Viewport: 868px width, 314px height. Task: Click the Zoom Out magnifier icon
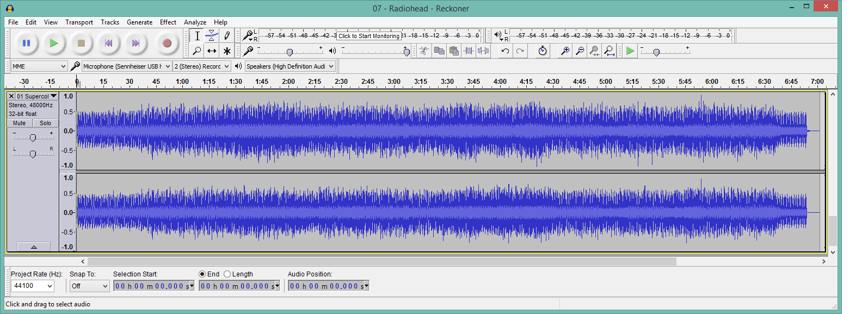coord(580,51)
